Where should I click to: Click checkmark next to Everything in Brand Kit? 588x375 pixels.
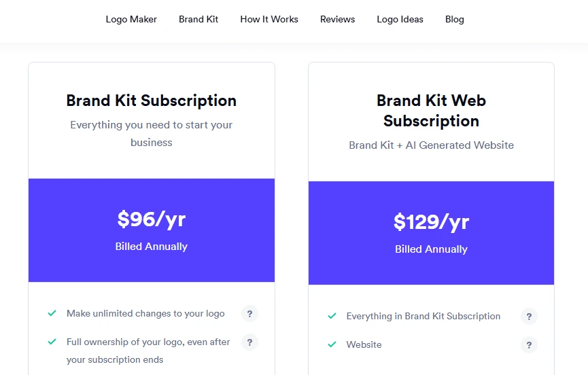point(332,317)
